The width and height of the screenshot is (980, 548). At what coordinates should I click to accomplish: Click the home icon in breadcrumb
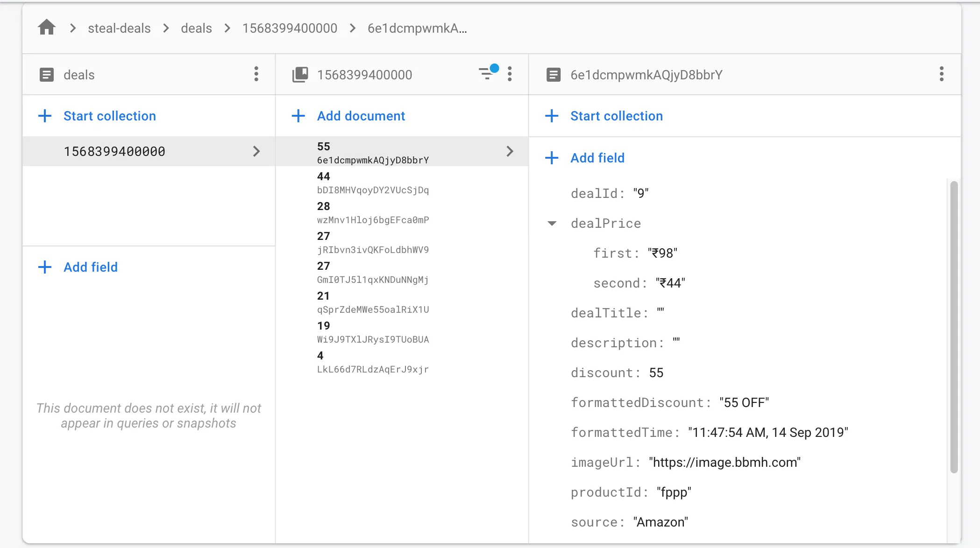click(x=47, y=28)
